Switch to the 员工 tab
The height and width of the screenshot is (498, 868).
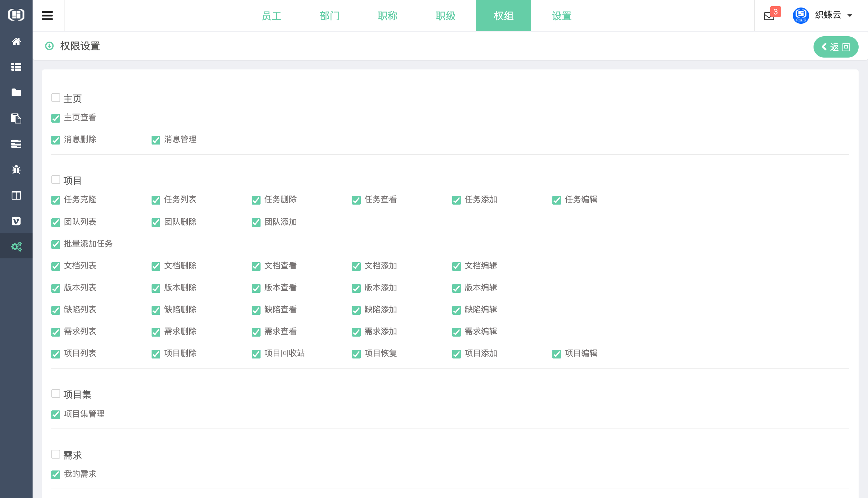click(x=271, y=16)
